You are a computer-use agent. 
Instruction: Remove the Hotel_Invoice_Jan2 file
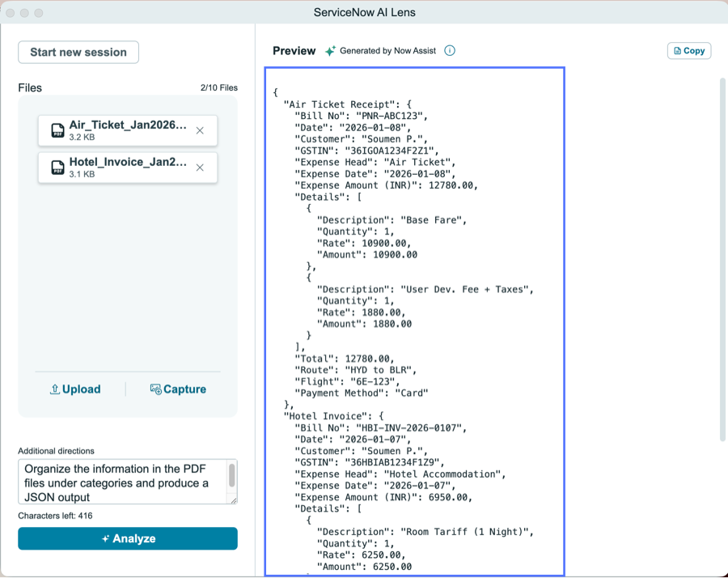coord(200,168)
